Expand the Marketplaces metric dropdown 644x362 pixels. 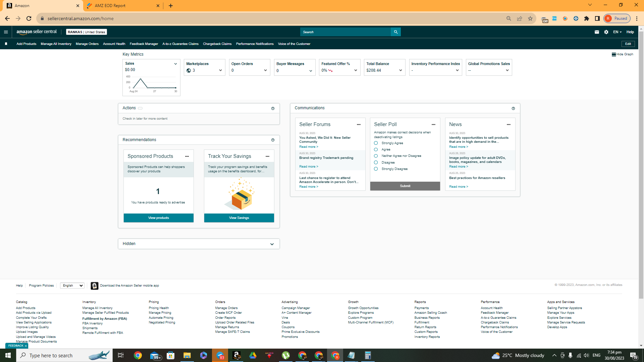coord(220,70)
